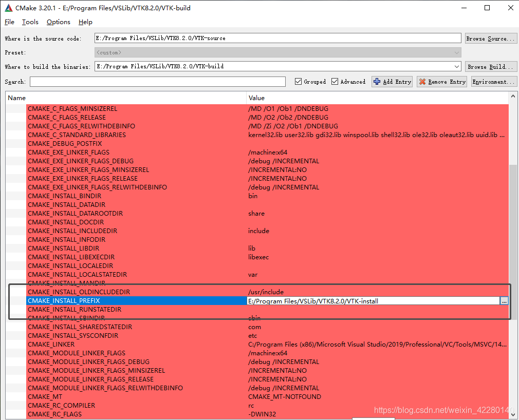Select the CMAKE_INSTALL_PREFIX row
This screenshot has width=519, height=420.
coord(136,300)
